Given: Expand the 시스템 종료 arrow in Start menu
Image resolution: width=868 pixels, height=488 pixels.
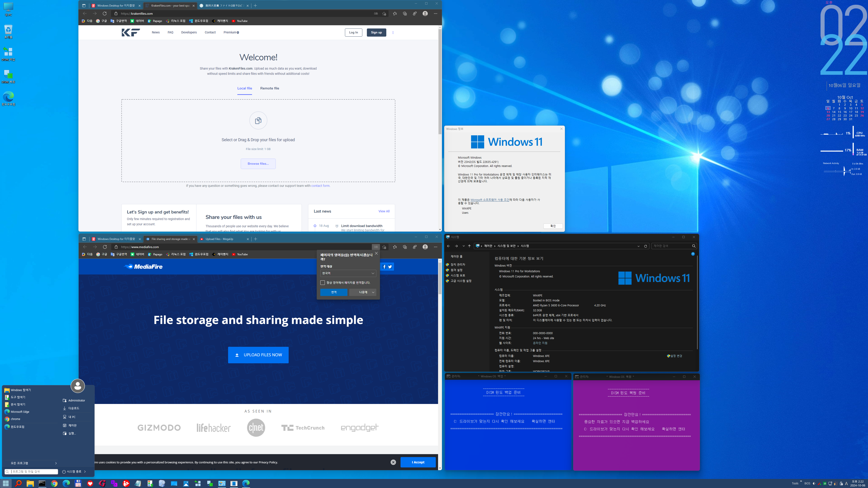Looking at the screenshot, I should 85,472.
